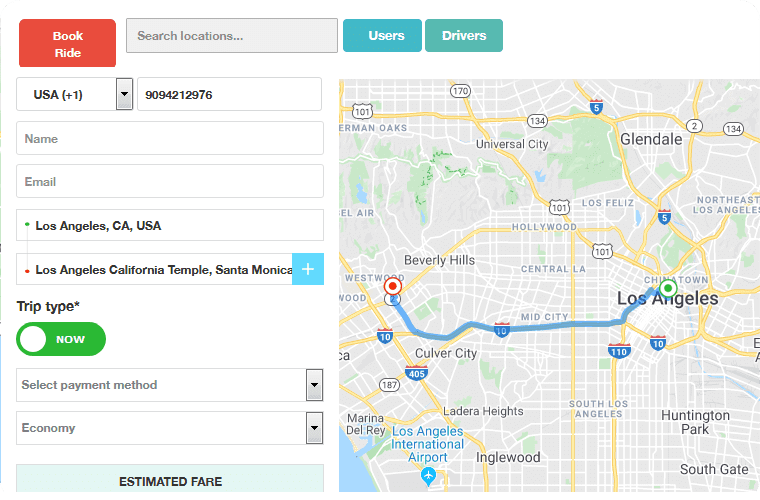
Task: Open the Users tab
Action: (x=382, y=35)
